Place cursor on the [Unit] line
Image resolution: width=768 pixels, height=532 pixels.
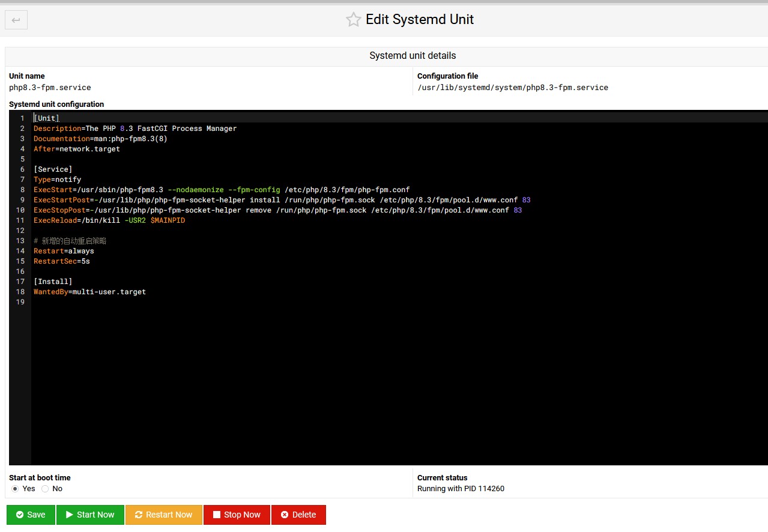pos(47,118)
